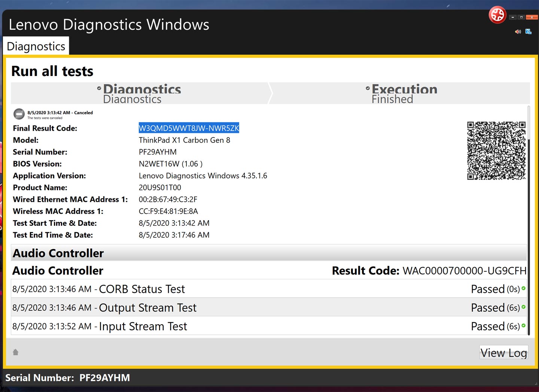This screenshot has width=539, height=392.
Task: Select the Diagnostics wizard step
Action: [x=139, y=93]
